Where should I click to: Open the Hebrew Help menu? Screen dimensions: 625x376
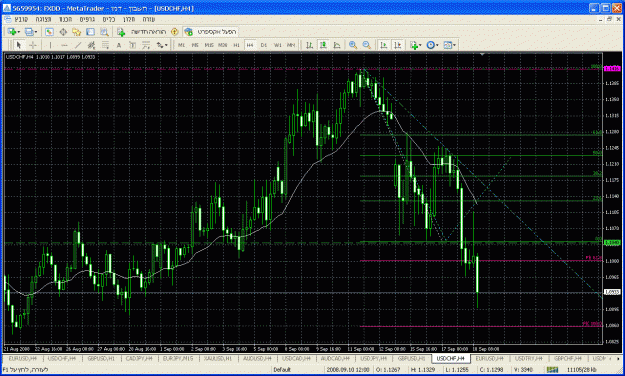(x=149, y=19)
